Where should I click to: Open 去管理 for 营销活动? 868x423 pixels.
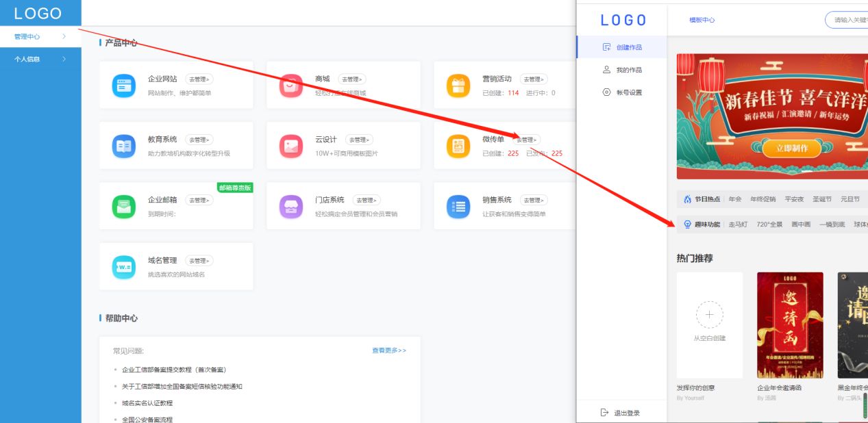pos(534,79)
